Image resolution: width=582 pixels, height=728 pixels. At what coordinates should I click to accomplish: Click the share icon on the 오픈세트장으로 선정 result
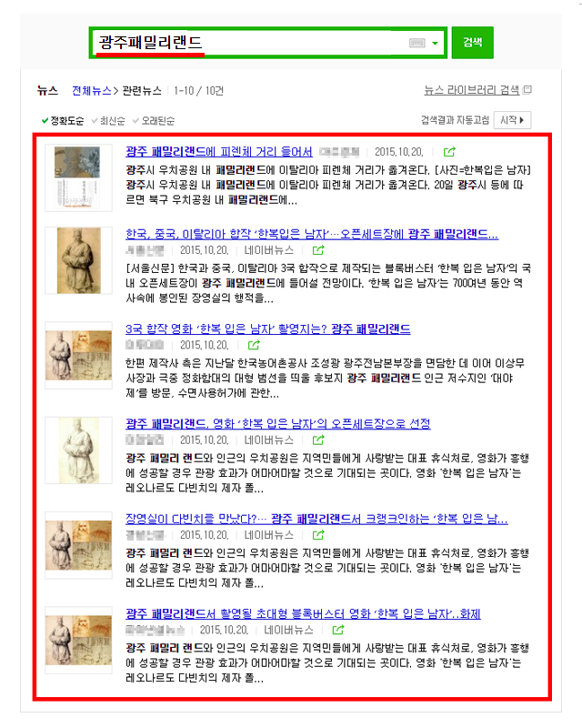318,440
